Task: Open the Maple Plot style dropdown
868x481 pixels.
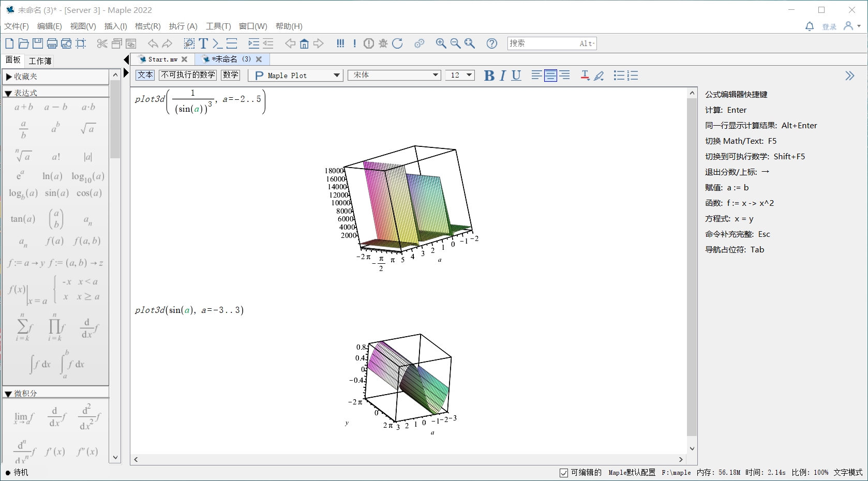Action: pos(296,76)
